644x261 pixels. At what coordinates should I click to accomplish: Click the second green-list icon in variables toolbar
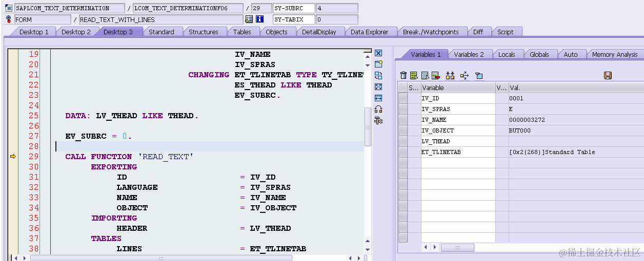point(414,76)
